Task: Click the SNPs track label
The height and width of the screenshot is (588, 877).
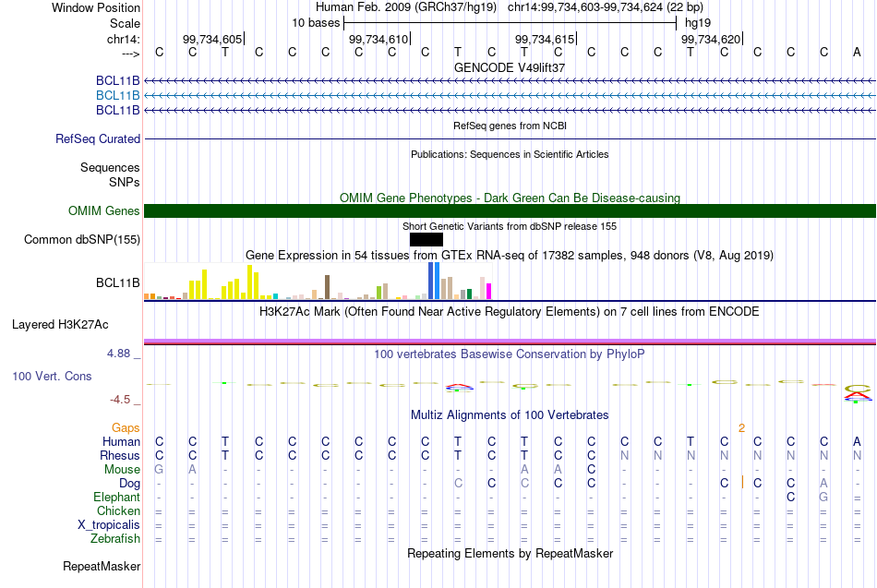Action: click(125, 183)
